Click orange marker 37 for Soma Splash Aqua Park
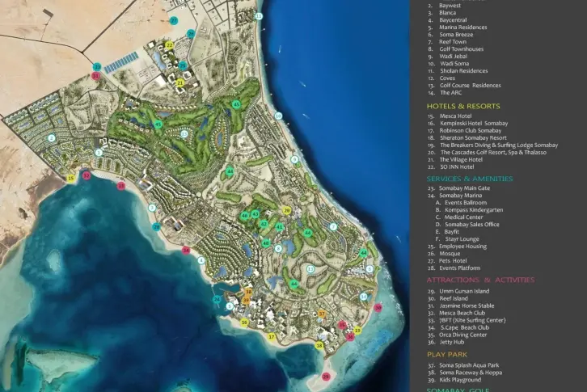 pyautogui.click(x=321, y=313)
